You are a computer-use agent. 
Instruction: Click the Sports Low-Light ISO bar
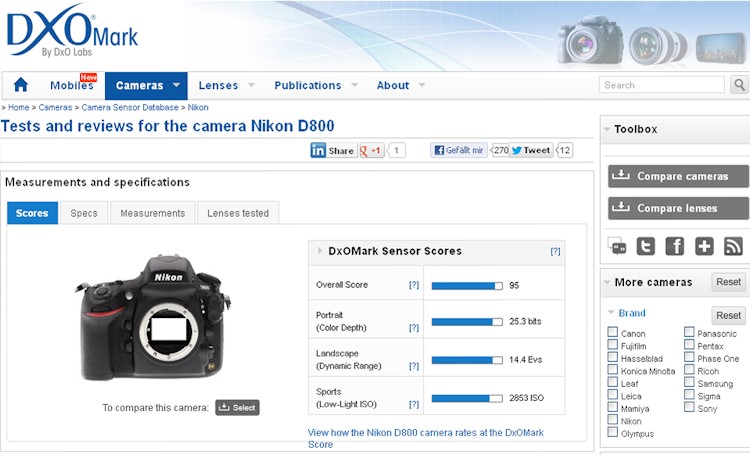tap(467, 398)
